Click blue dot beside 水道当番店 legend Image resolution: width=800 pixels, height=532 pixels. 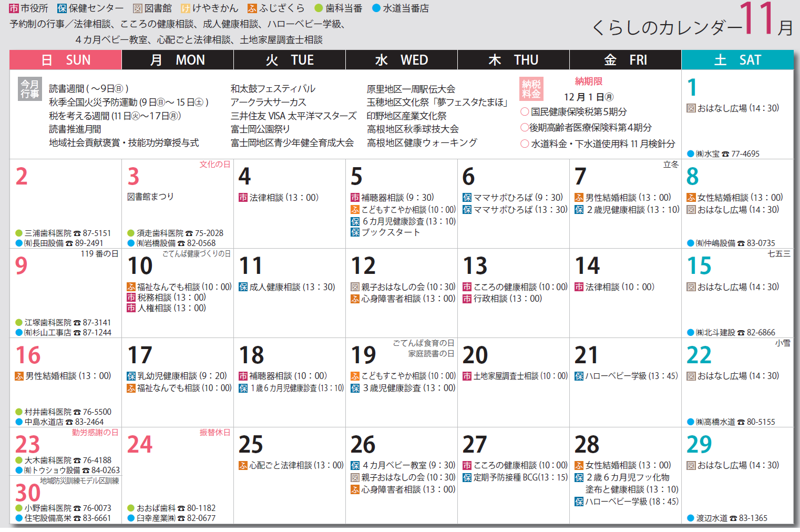(x=376, y=8)
